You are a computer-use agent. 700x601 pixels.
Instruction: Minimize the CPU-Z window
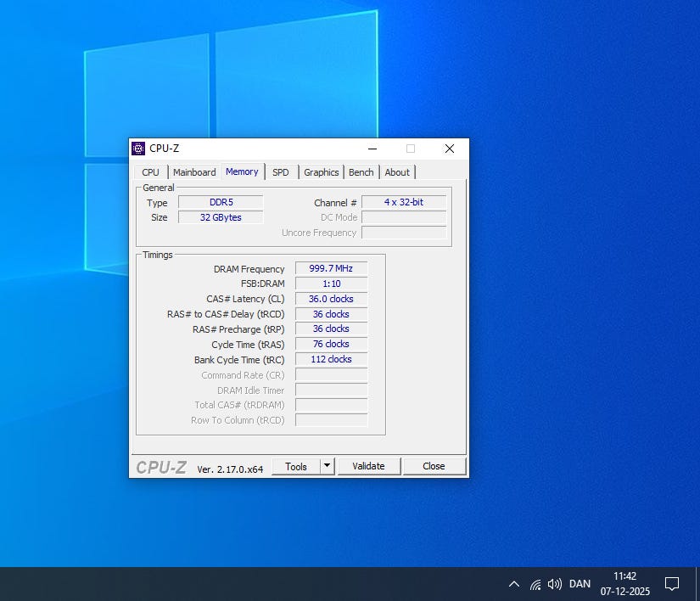372,149
